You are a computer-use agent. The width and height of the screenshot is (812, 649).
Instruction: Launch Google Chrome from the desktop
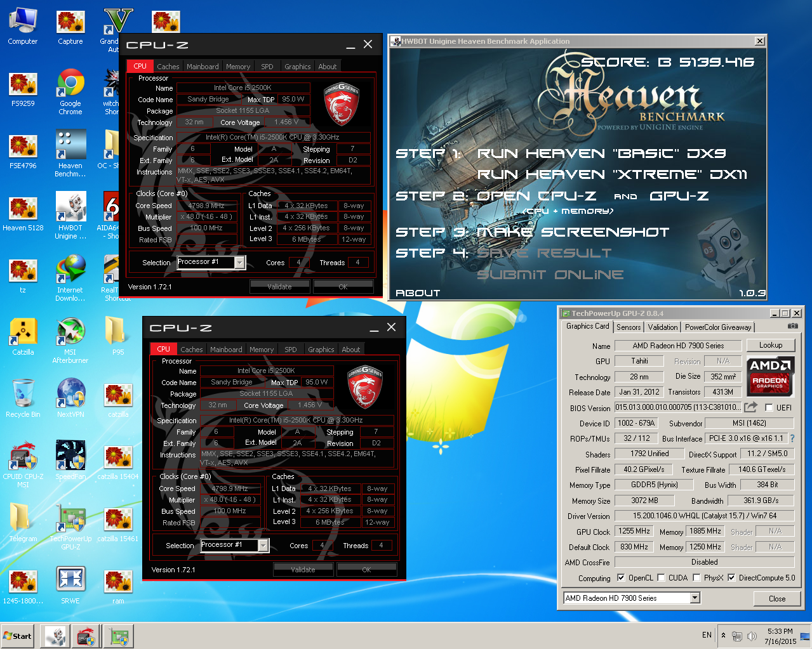click(70, 93)
